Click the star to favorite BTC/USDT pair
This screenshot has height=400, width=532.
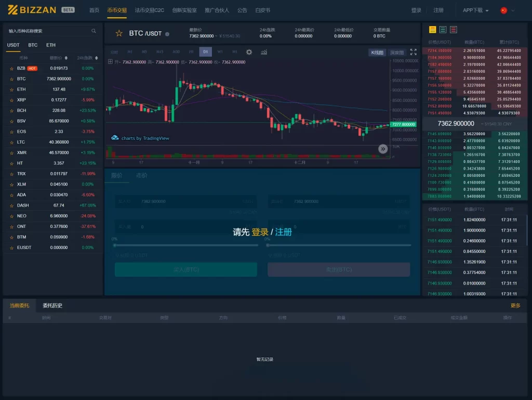pyautogui.click(x=119, y=33)
